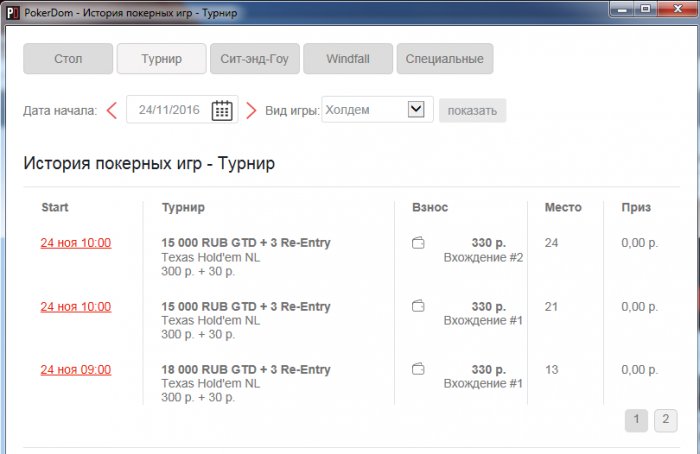Click the Место column header

[563, 207]
